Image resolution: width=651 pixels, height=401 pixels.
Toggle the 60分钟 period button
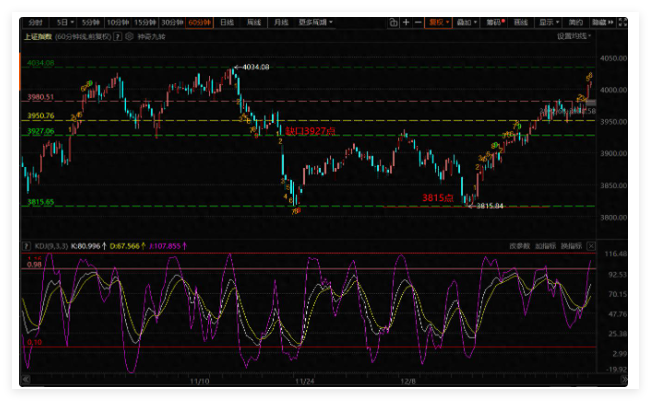[198, 21]
